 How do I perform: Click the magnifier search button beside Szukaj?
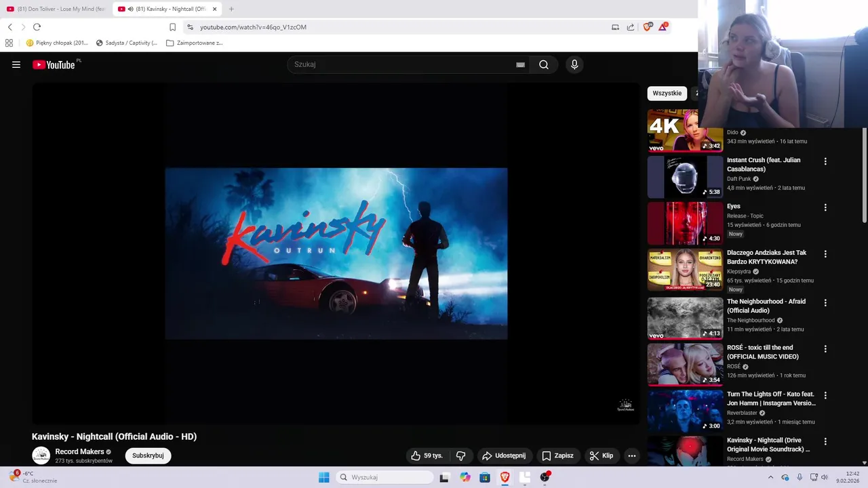coord(544,64)
